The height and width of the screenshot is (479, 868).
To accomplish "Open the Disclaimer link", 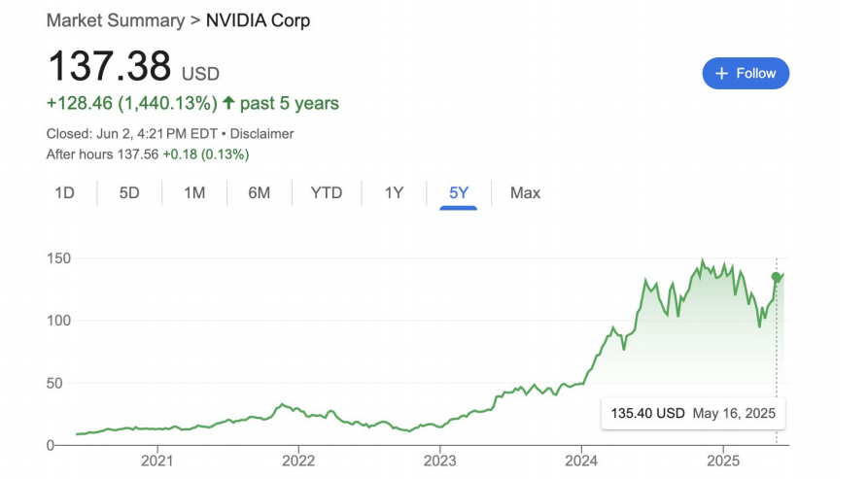I will [261, 134].
